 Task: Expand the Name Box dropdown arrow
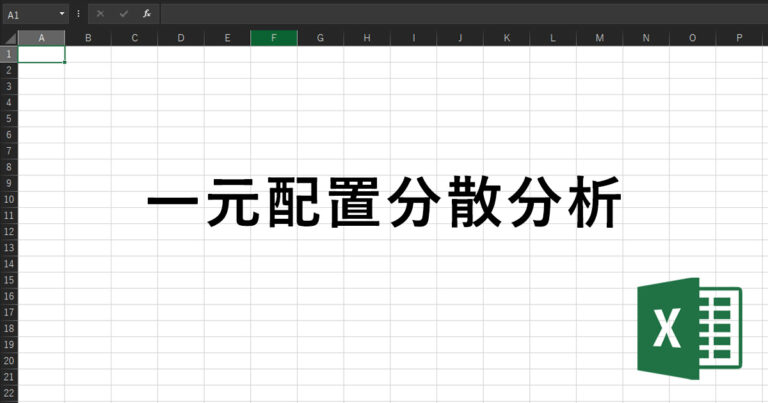[62, 14]
